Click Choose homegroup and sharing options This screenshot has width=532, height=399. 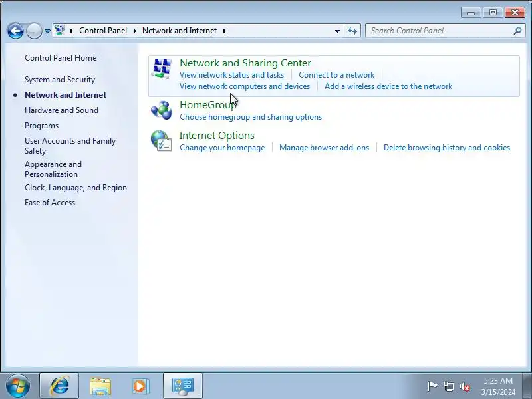click(251, 117)
